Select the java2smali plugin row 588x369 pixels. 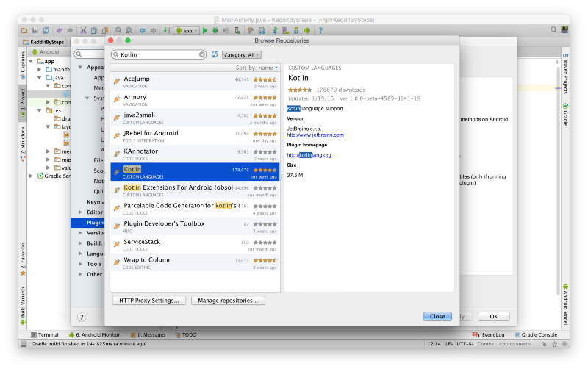tap(195, 118)
